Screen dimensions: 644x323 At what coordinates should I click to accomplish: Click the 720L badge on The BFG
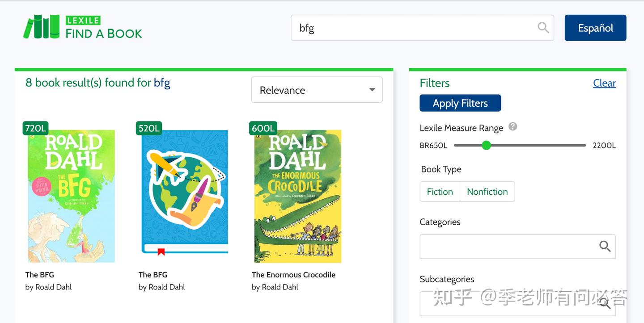(x=35, y=128)
